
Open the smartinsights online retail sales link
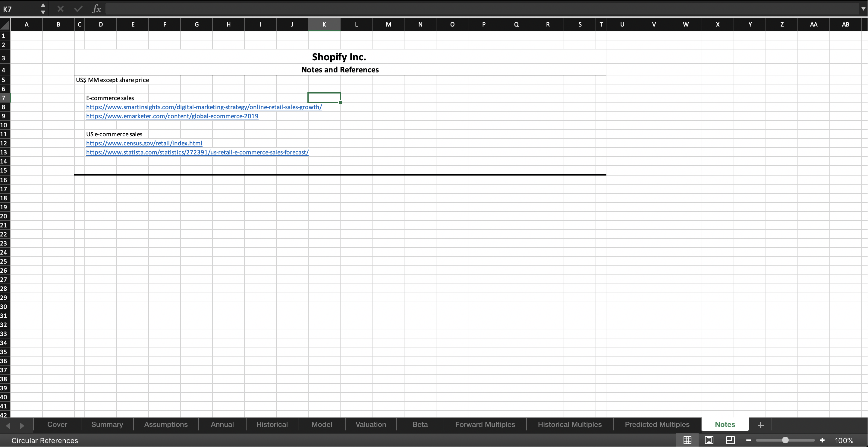[204, 107]
